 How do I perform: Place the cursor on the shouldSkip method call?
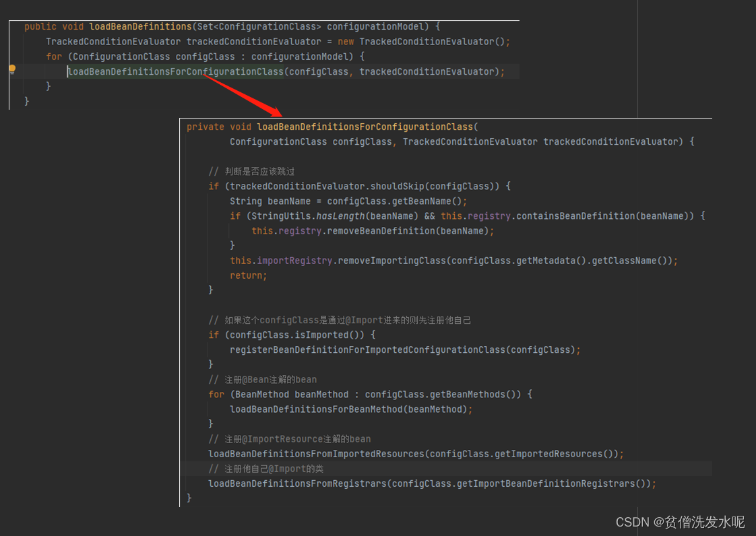pyautogui.click(x=396, y=187)
